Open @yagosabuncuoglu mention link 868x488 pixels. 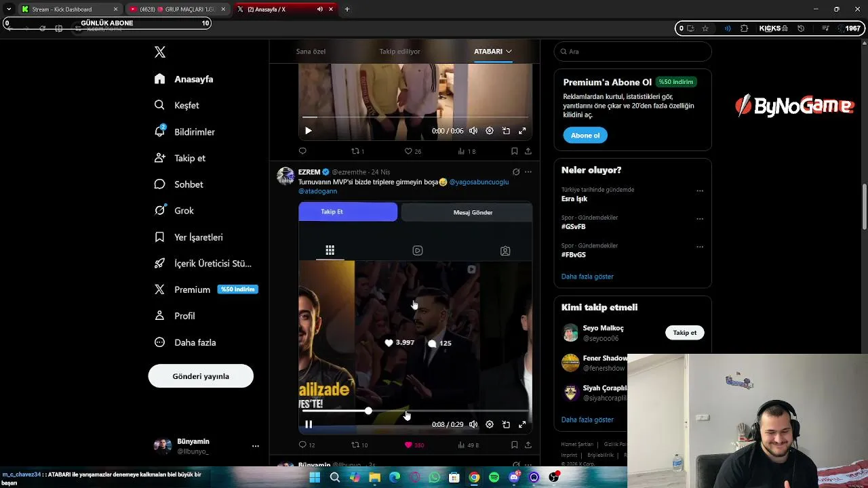click(x=479, y=182)
